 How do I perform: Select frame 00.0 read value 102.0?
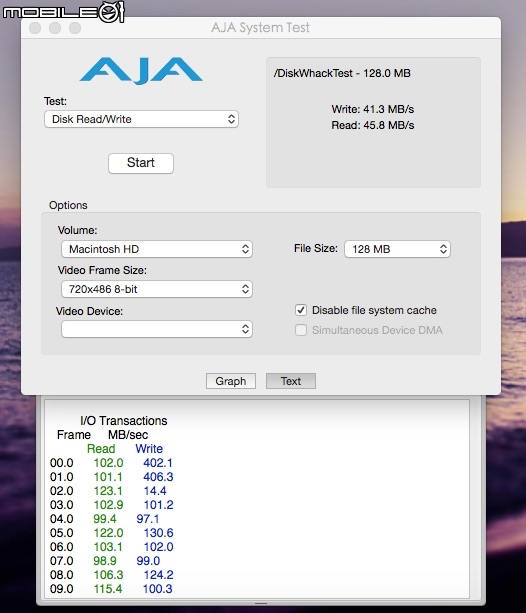[x=108, y=463]
